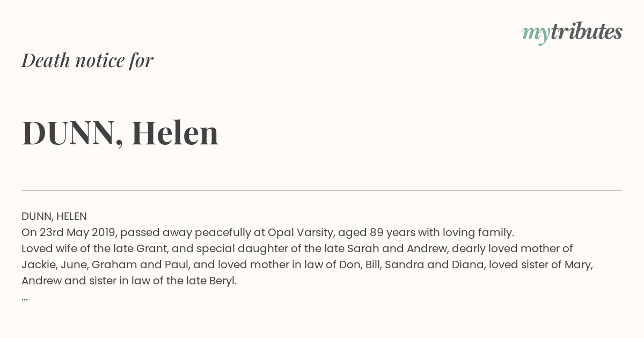Click the horizontal divider line under the title
644x338 pixels.
tap(322, 190)
